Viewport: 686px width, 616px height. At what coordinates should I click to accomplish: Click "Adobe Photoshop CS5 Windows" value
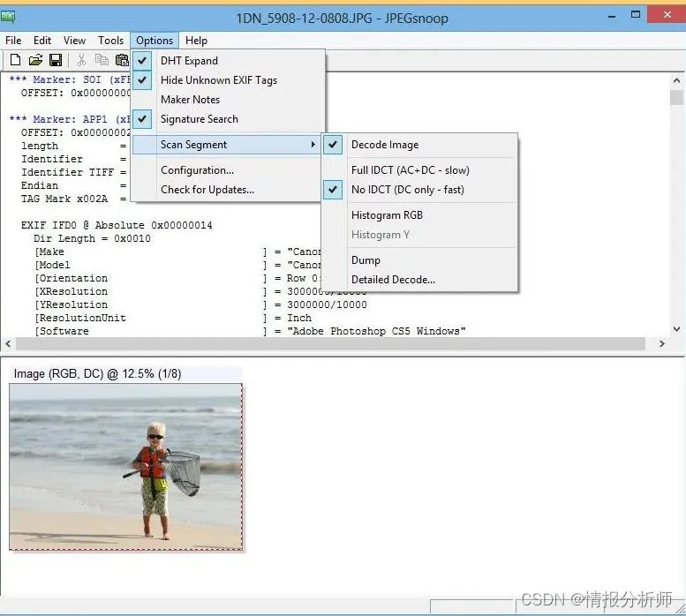click(376, 332)
